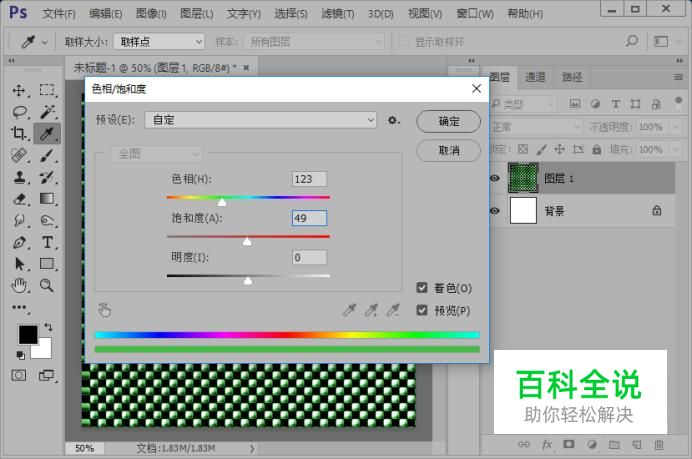Toggle Quick Mask mode
Screen dimensions: 692x459
click(x=19, y=376)
